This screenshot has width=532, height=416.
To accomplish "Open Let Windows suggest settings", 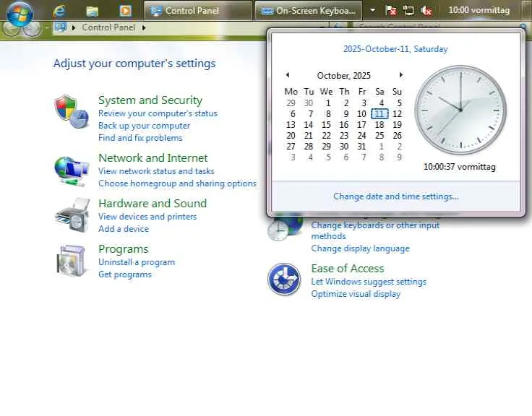I will (369, 282).
